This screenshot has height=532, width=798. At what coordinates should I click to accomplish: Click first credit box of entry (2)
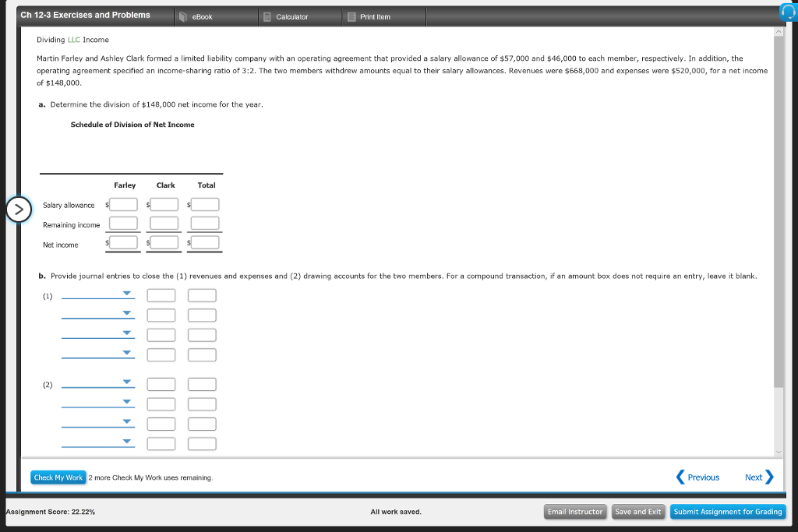click(x=202, y=384)
